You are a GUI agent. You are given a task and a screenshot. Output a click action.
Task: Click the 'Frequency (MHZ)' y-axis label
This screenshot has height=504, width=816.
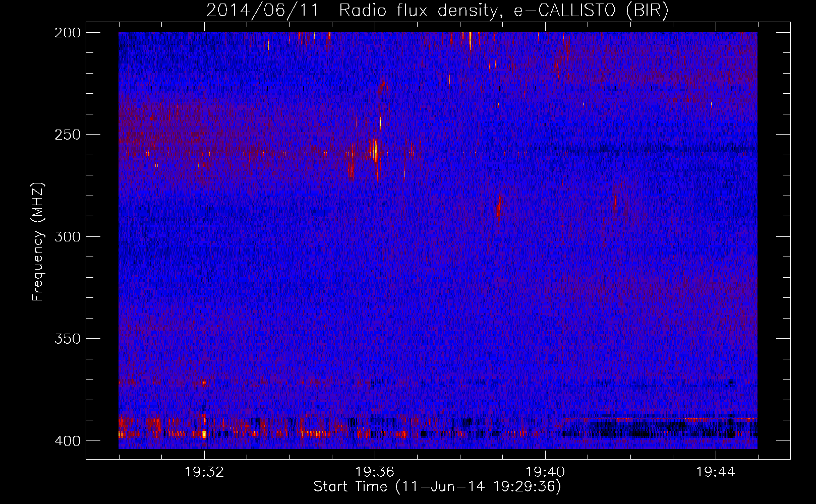point(38,241)
